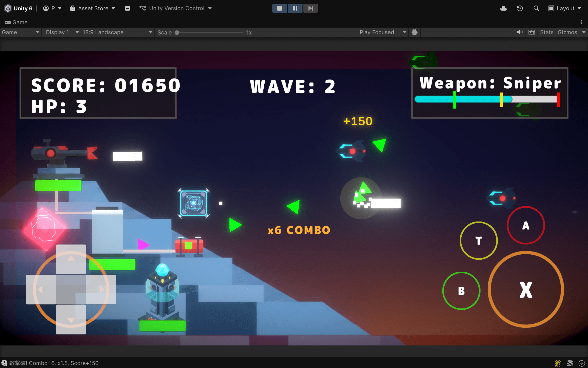Toggle Gizmos in Game view
Image resolution: width=588 pixels, height=368 pixels.
[567, 32]
